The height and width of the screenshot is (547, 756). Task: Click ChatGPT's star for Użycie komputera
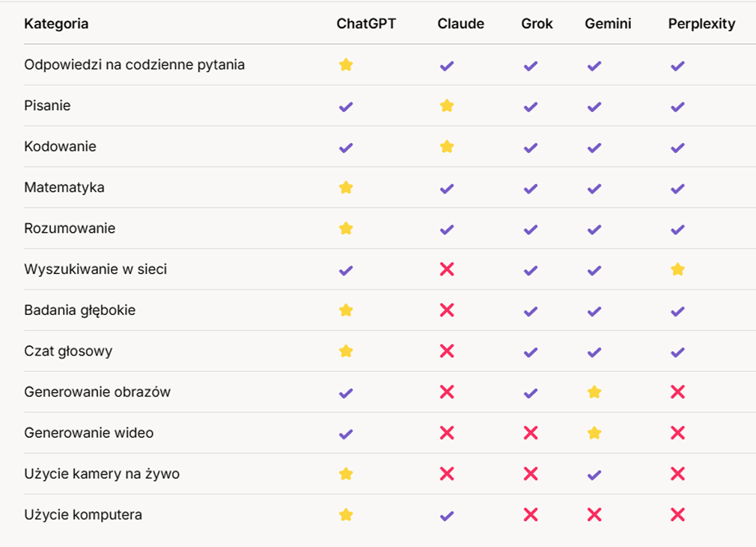point(346,515)
